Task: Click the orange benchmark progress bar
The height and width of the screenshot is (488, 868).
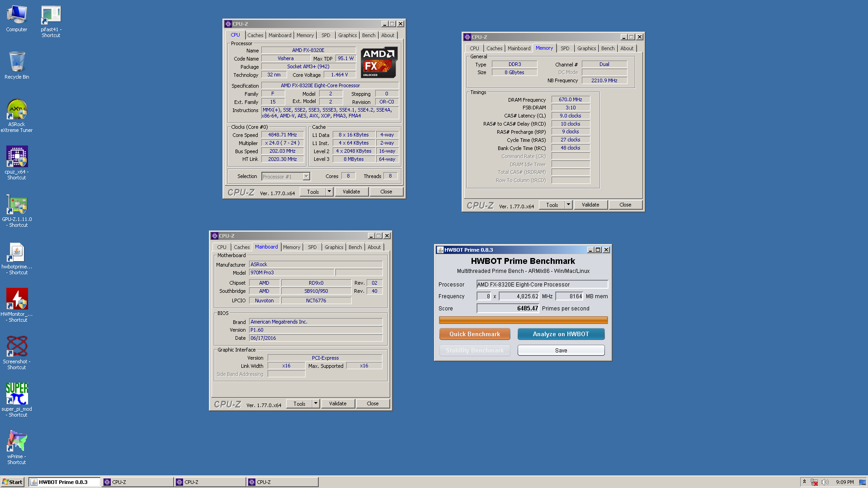Action: pyautogui.click(x=523, y=320)
